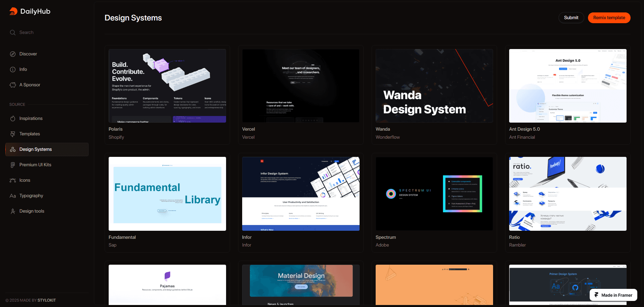Screen dimensions: 644x307
Task: Open the Fundamental Library thumbnail
Action: coord(167,194)
